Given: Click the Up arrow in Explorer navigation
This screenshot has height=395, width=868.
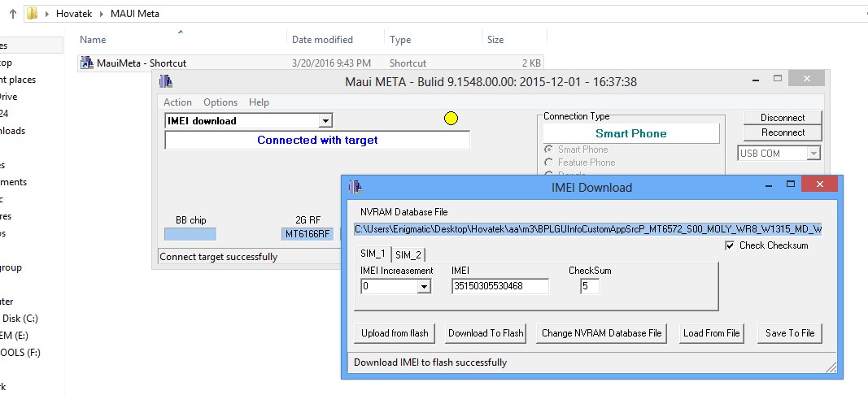Looking at the screenshot, I should click(13, 14).
